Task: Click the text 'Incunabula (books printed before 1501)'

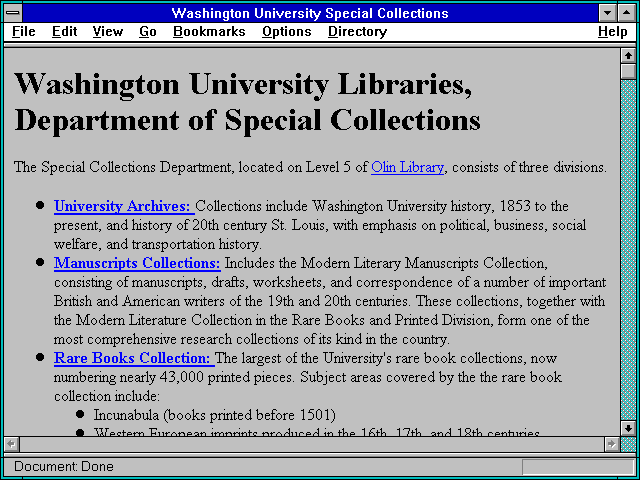Action: (x=215, y=415)
